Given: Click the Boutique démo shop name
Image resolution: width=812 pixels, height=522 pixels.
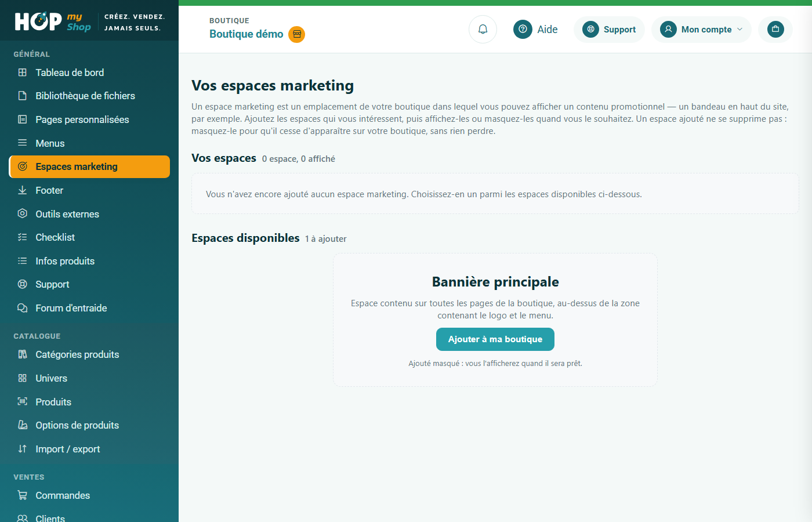Looking at the screenshot, I should click(246, 34).
